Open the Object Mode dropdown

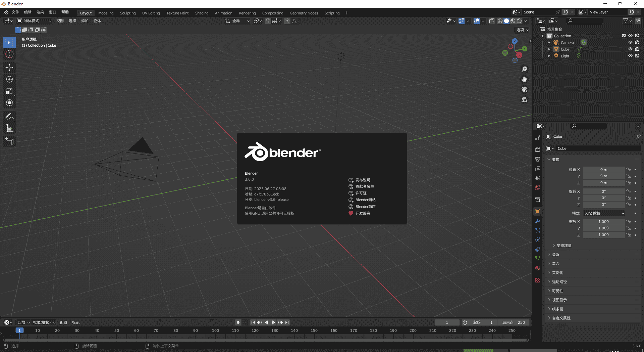pos(34,21)
